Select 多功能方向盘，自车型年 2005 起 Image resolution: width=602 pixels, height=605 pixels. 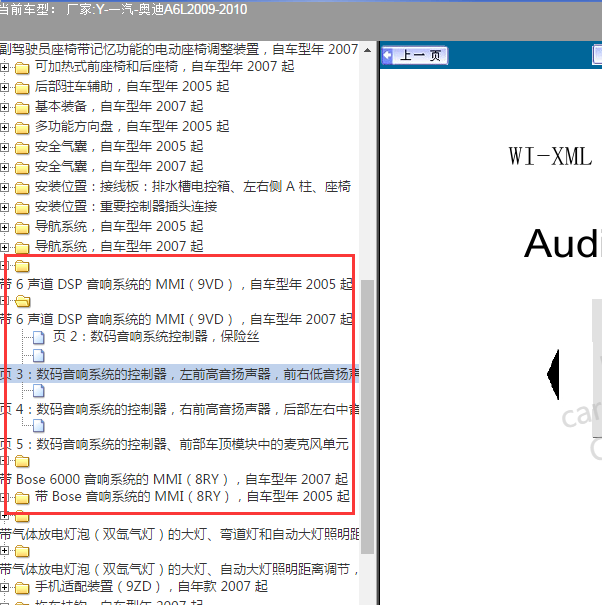pos(132,127)
